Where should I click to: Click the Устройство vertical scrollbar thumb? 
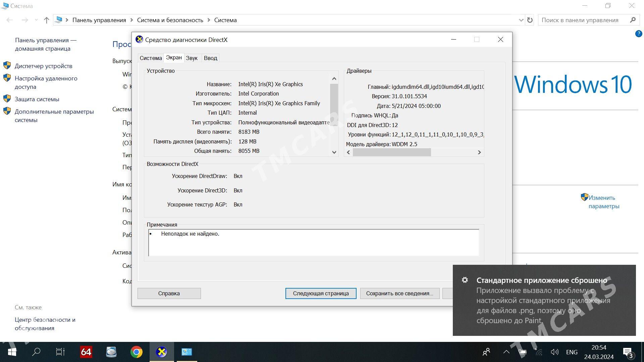pos(334,104)
